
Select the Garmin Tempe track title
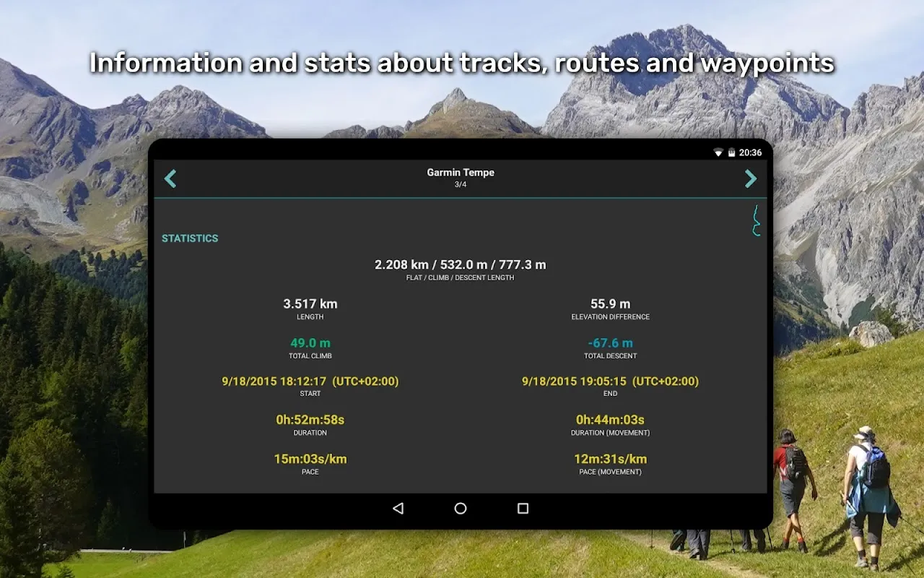coord(461,173)
